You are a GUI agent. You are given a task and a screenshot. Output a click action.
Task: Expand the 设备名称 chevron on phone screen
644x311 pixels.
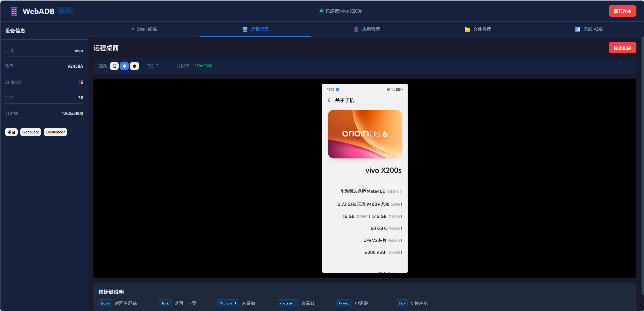click(401, 191)
